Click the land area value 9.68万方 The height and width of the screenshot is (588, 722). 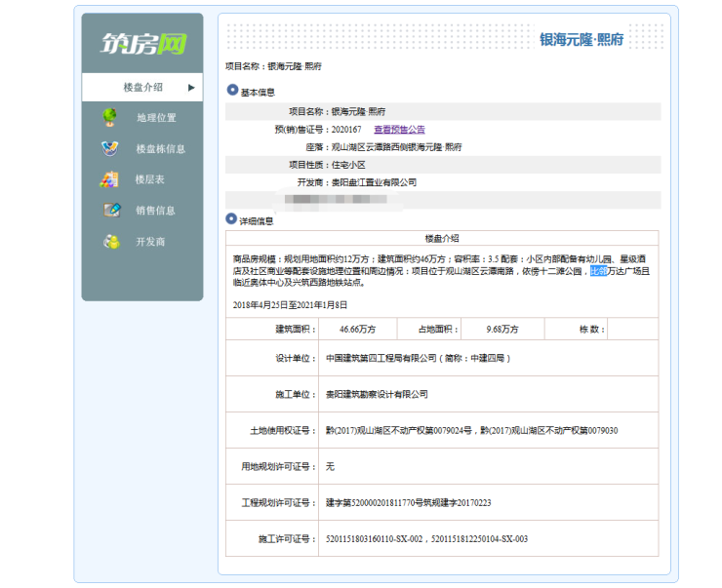502,329
